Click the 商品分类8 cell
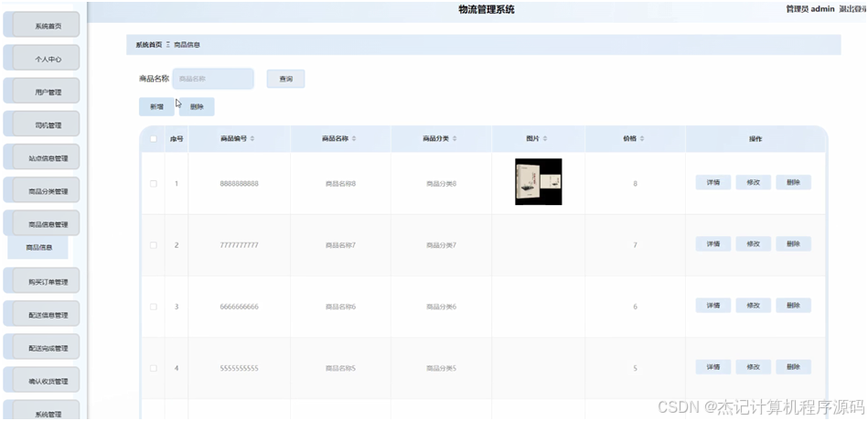This screenshot has height=421, width=868. pyautogui.click(x=441, y=183)
